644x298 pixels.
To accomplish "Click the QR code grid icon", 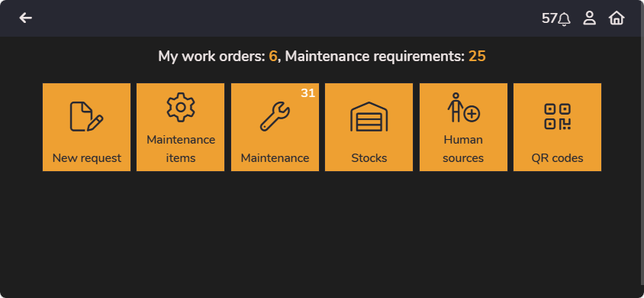I will [x=557, y=117].
